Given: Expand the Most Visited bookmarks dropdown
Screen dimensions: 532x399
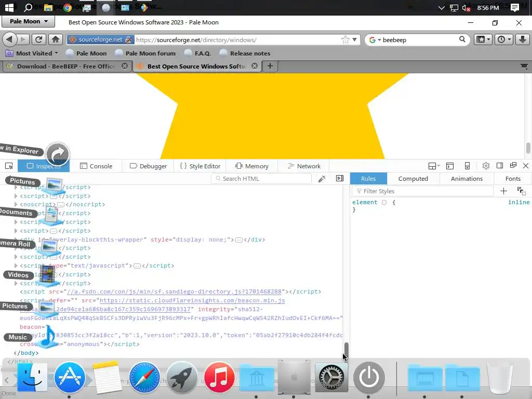Looking at the screenshot, I should [x=32, y=54].
